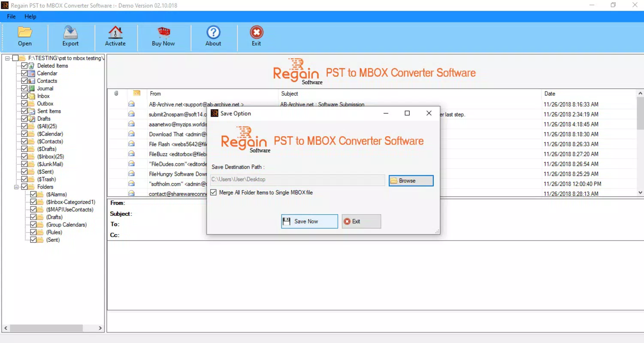The height and width of the screenshot is (343, 644).
Task: Toggle the ($JunkMail) folder checkbox
Action: point(24,164)
